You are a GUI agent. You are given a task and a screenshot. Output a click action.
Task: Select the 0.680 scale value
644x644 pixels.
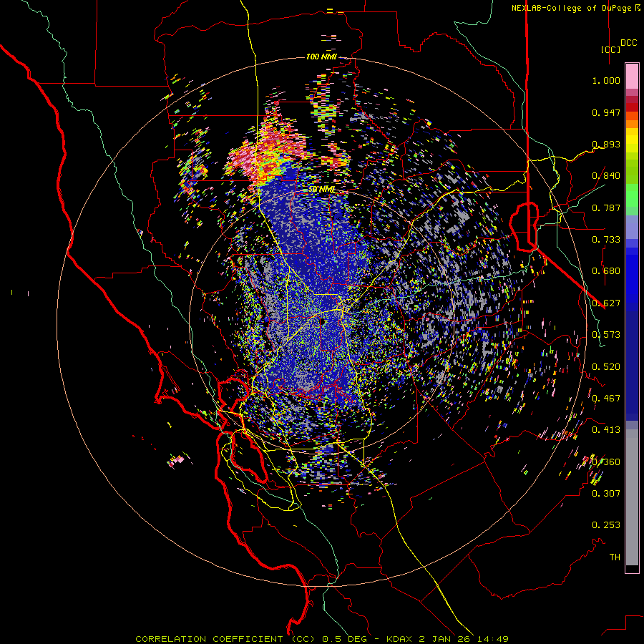606,271
